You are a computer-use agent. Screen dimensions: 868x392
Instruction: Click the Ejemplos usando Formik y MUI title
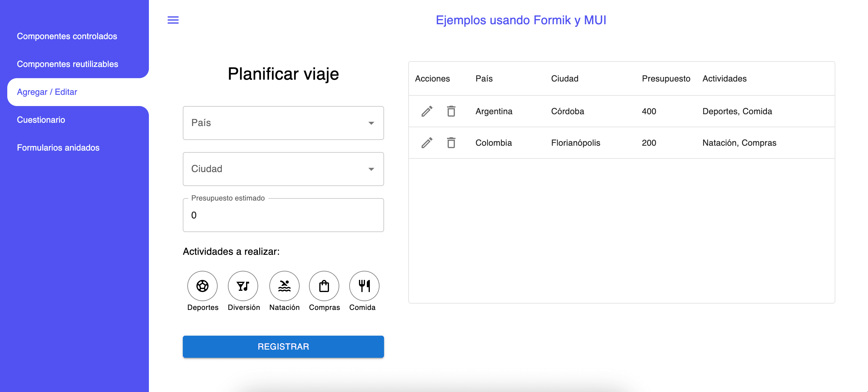(x=521, y=20)
